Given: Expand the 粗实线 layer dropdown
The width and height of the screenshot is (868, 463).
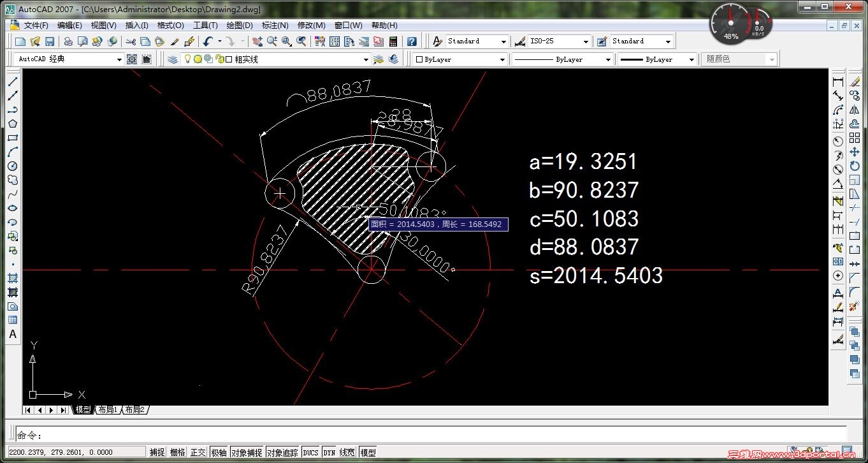Looking at the screenshot, I should click(366, 59).
